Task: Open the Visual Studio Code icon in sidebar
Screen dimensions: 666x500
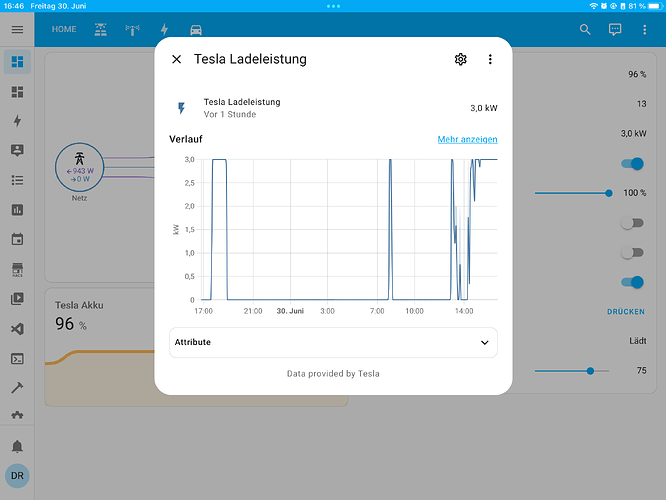Action: click(17, 329)
